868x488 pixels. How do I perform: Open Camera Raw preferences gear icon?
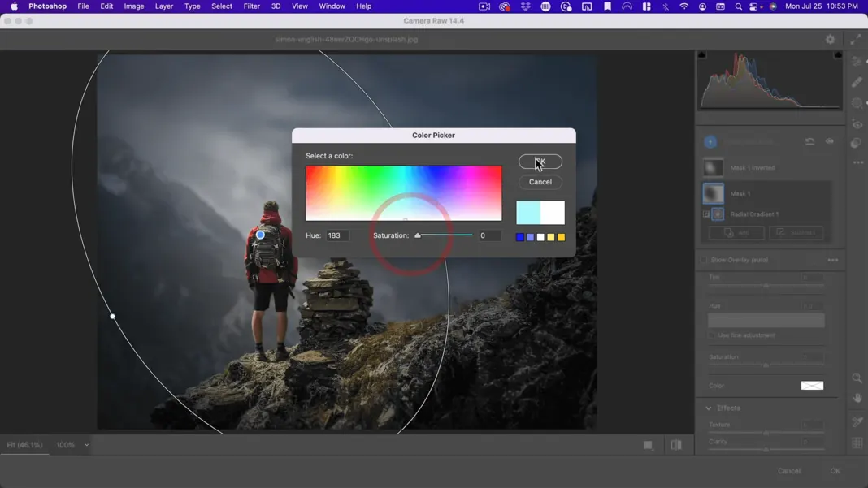pyautogui.click(x=830, y=39)
